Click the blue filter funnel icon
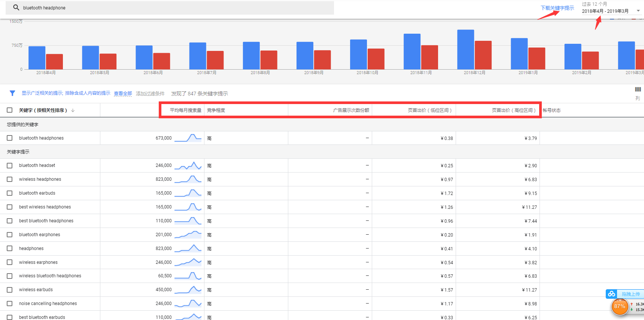 pos(12,93)
